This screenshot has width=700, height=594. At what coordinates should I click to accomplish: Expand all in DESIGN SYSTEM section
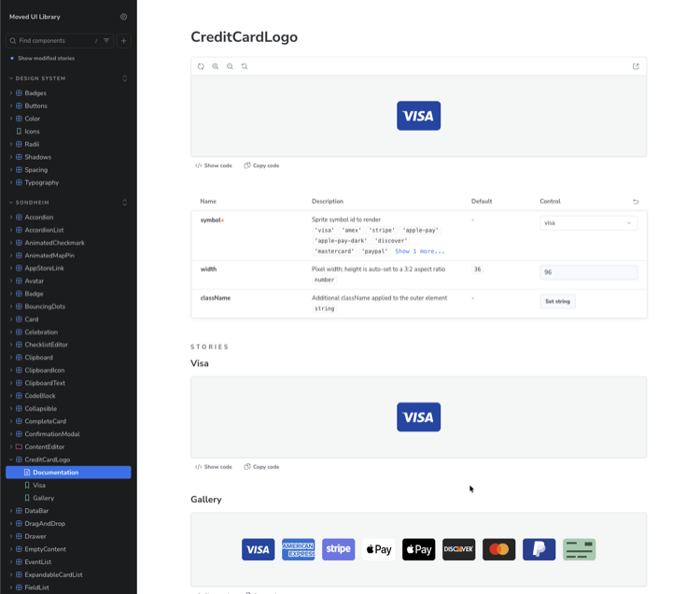pyautogui.click(x=124, y=78)
